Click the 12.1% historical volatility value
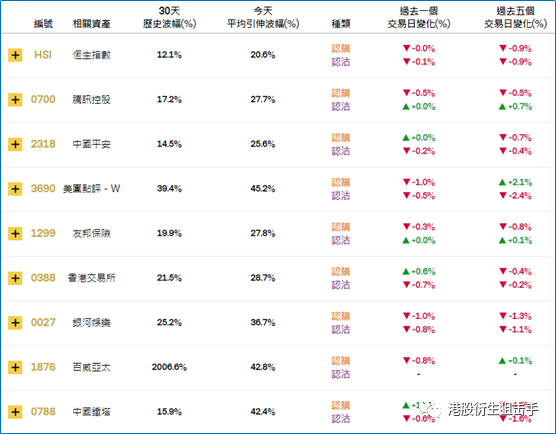The width and height of the screenshot is (556, 434). click(x=169, y=55)
